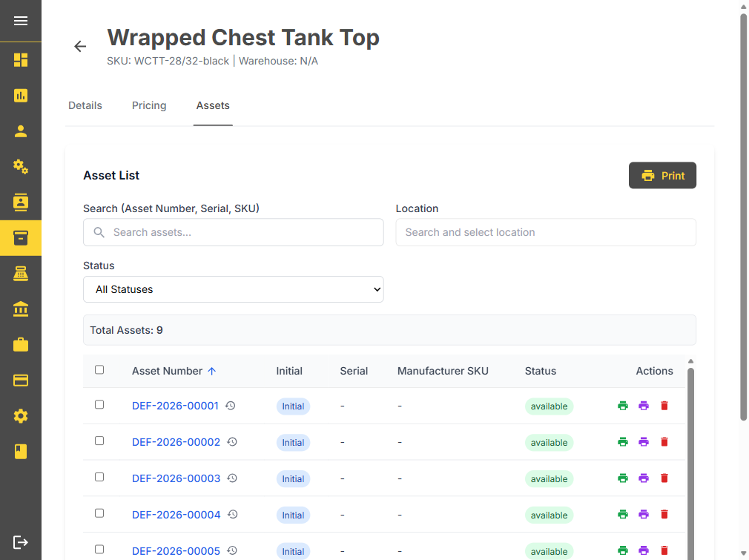The width and height of the screenshot is (749, 560).
Task: Click the Search and select location field
Action: (x=546, y=232)
